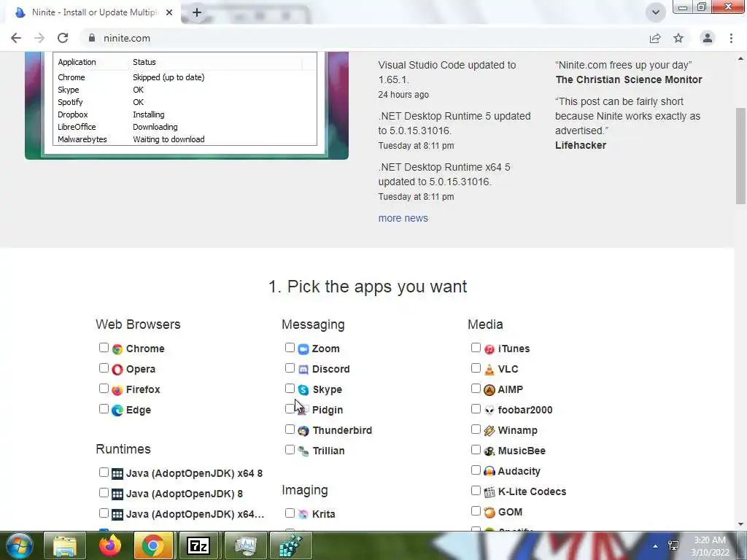Select the Zoom checkbox

(290, 348)
